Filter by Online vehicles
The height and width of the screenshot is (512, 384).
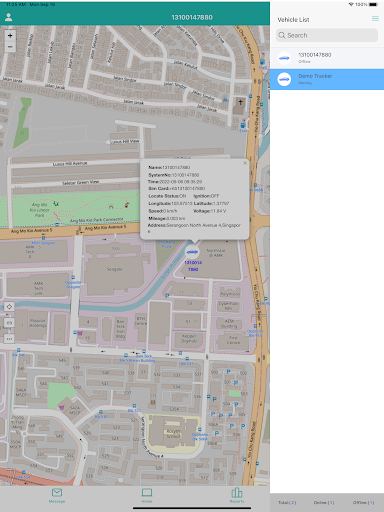(x=324, y=502)
